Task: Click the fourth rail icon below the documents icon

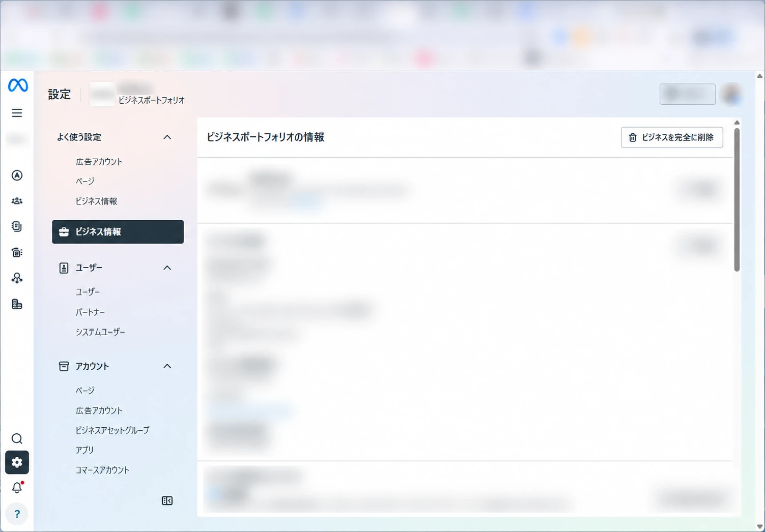Action: (x=17, y=252)
